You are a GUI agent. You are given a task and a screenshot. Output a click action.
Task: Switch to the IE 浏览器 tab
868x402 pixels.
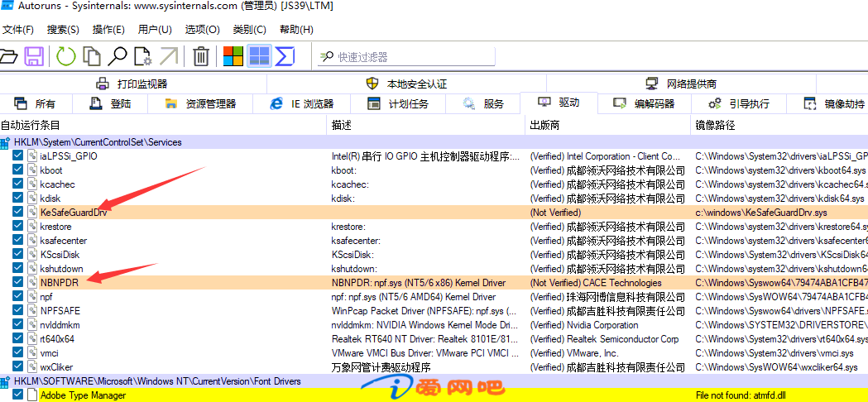point(302,104)
